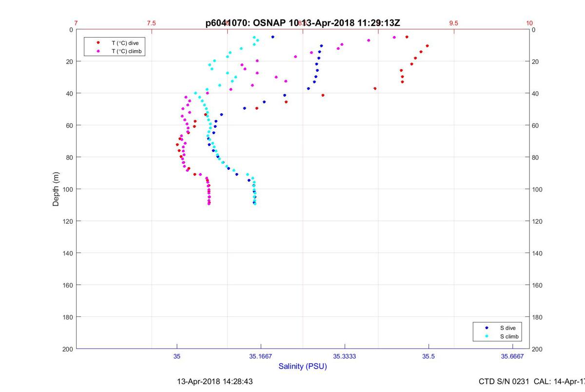The image size is (585, 392).
Task: Click the red temperature tick label "10"
Action: (x=529, y=23)
